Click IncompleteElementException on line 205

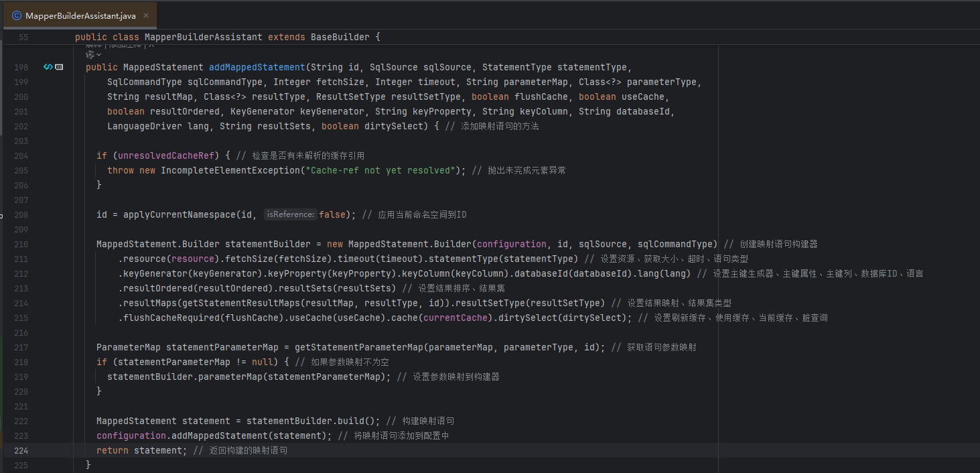[x=230, y=170]
